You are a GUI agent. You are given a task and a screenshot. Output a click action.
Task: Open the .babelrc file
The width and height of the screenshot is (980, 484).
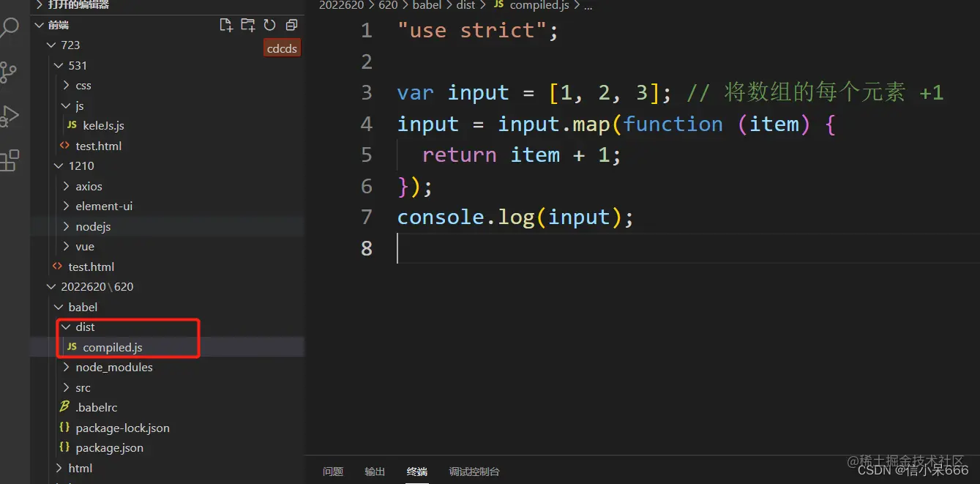pos(96,407)
